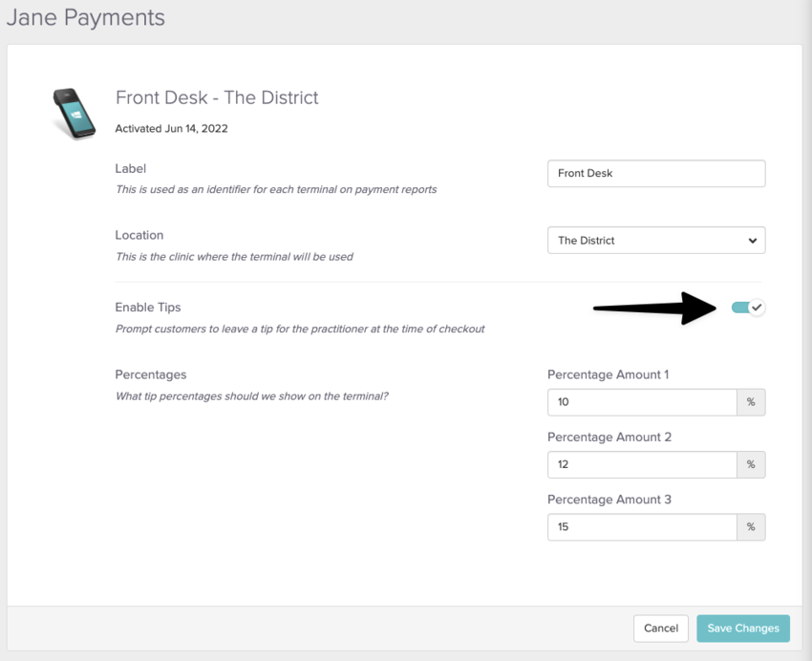Click the Enable Tips setting label
Image resolution: width=812 pixels, height=661 pixels.
click(147, 308)
